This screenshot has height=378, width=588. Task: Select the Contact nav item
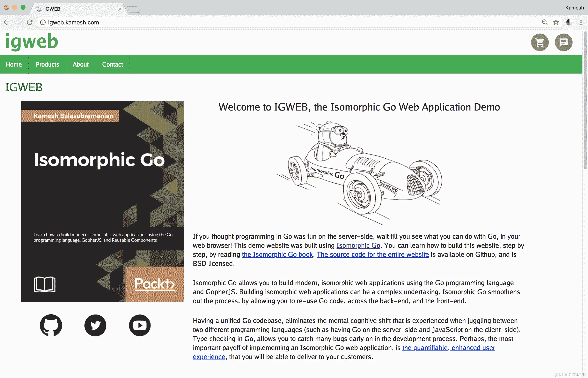point(112,64)
